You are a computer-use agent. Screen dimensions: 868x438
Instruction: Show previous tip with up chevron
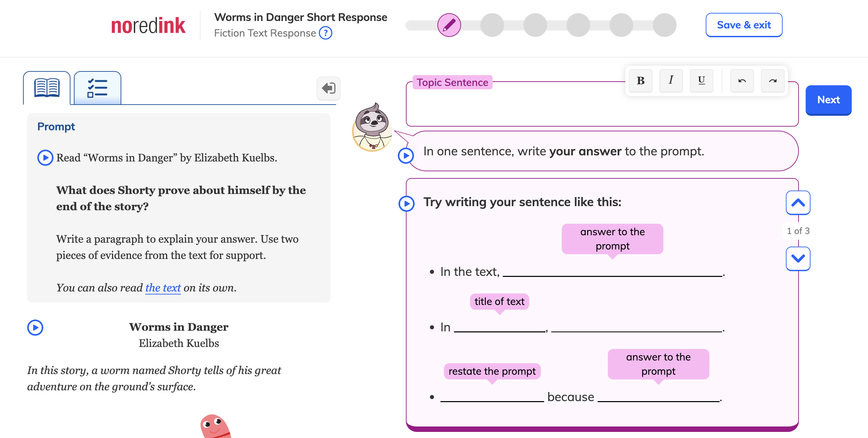[798, 203]
